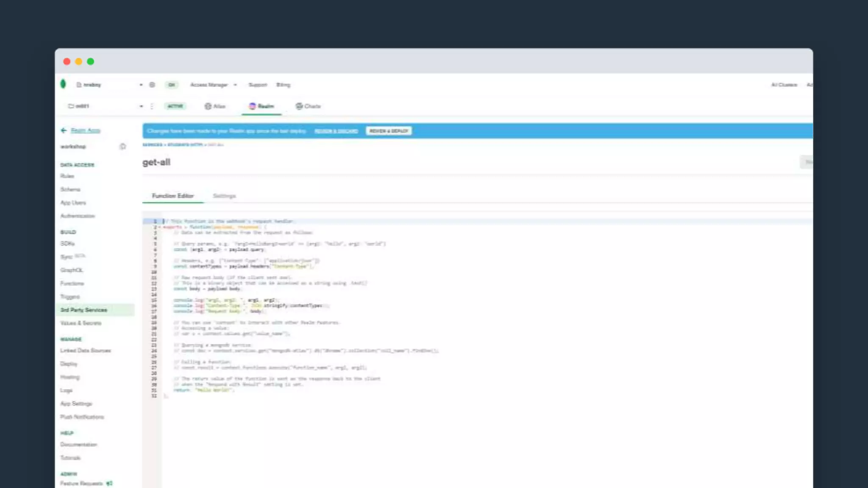
Task: Open Values & Secrets in sidebar
Action: (x=81, y=323)
